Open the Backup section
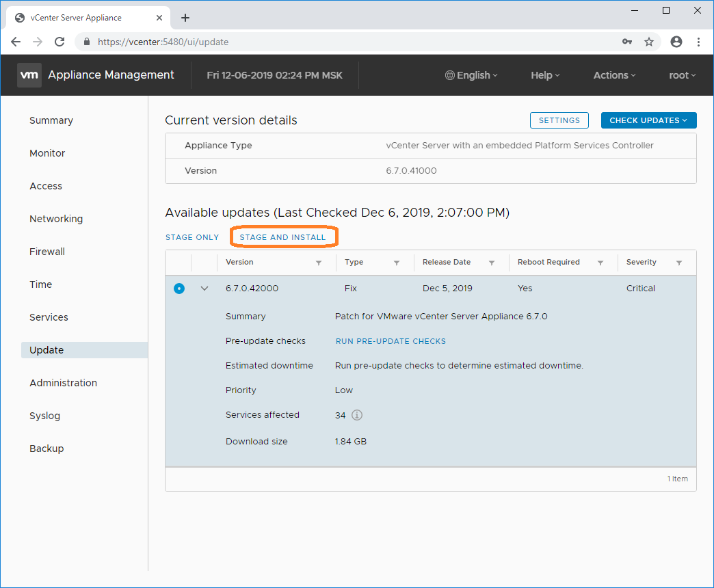This screenshot has height=588, width=714. 47,449
